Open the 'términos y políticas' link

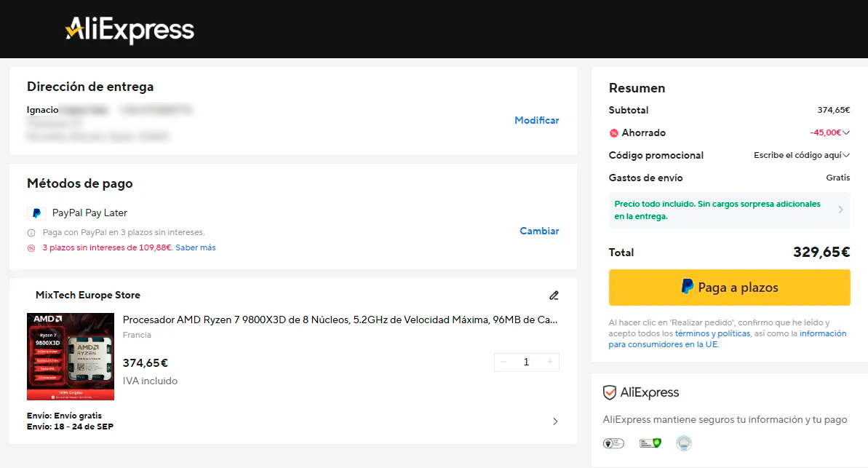[x=712, y=333]
